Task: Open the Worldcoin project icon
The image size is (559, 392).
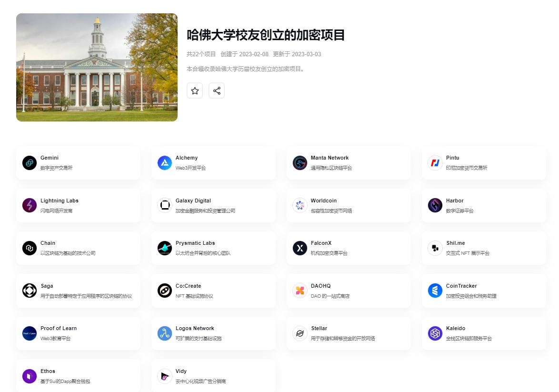Action: point(300,205)
